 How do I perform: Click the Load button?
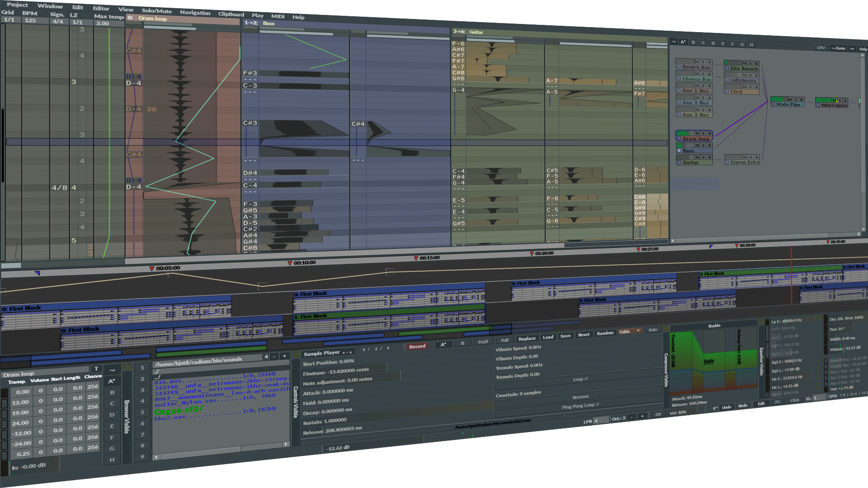coord(548,337)
